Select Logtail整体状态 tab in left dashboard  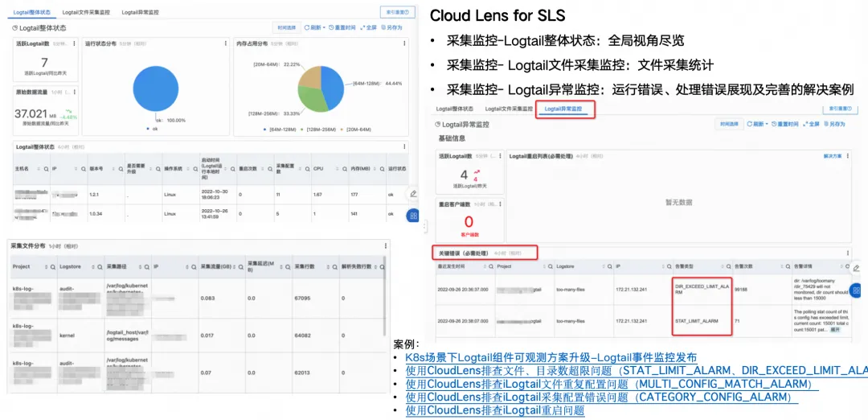click(x=31, y=11)
